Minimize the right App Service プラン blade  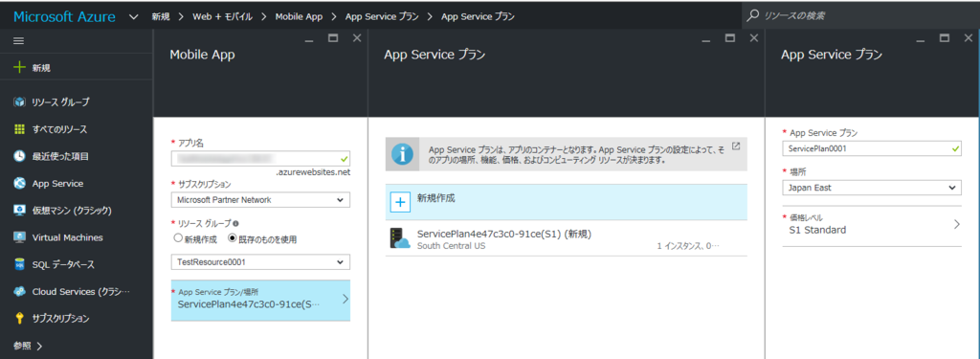[x=921, y=40]
